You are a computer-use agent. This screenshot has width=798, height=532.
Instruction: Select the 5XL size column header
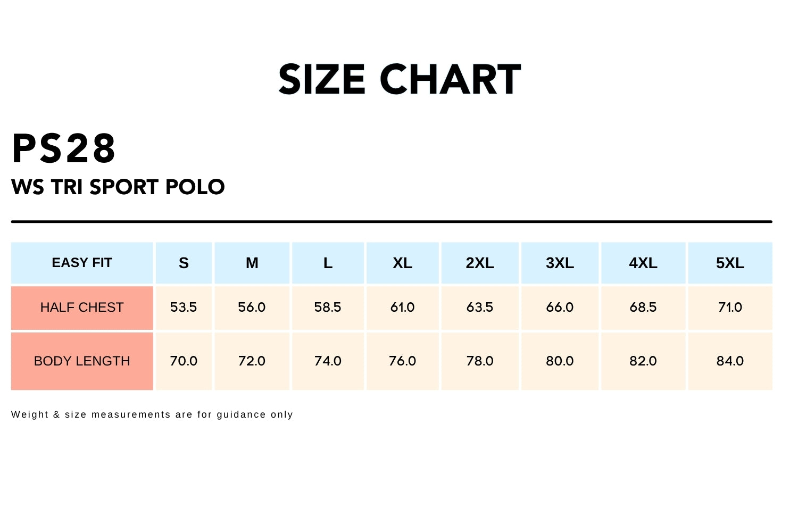(x=730, y=263)
